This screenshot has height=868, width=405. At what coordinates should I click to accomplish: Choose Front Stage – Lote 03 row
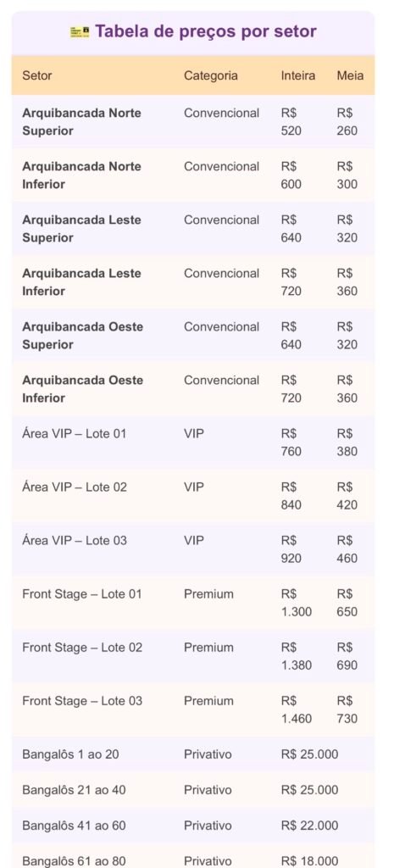192,709
